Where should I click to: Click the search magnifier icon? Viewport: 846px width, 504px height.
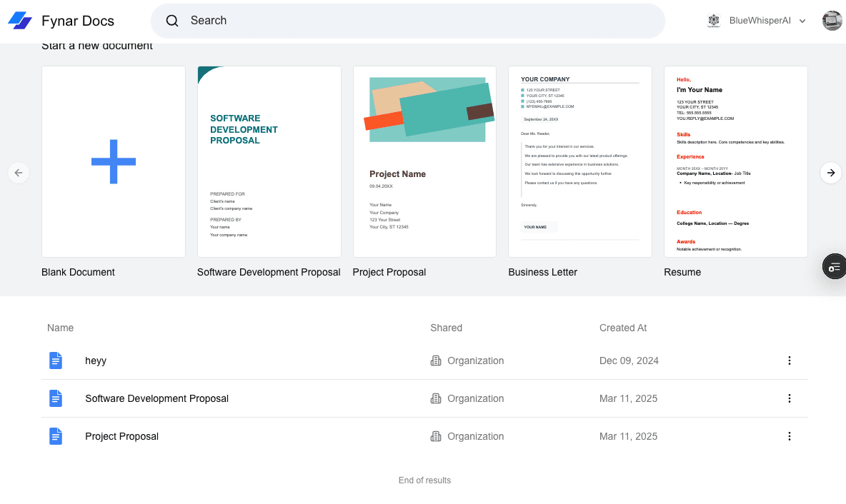coord(172,21)
